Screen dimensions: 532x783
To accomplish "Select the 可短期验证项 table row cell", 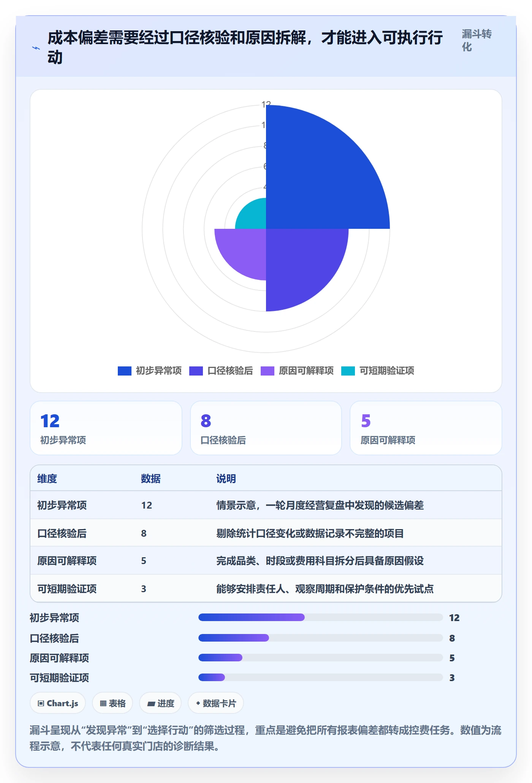I will pyautogui.click(x=67, y=589).
